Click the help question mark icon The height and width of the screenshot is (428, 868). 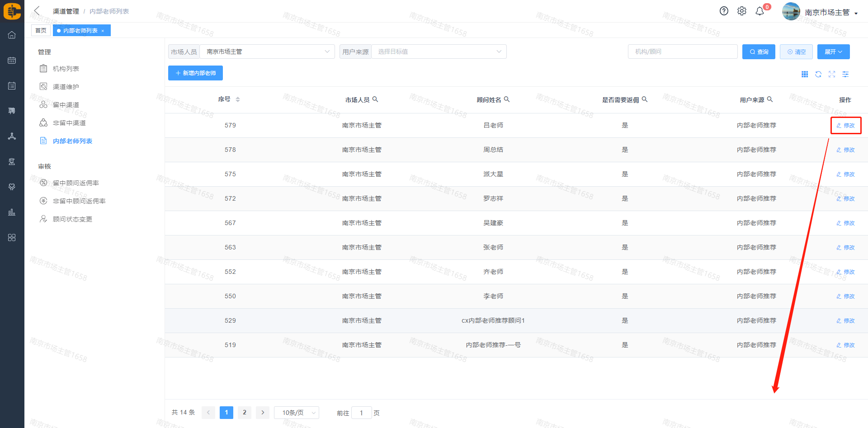(x=724, y=11)
